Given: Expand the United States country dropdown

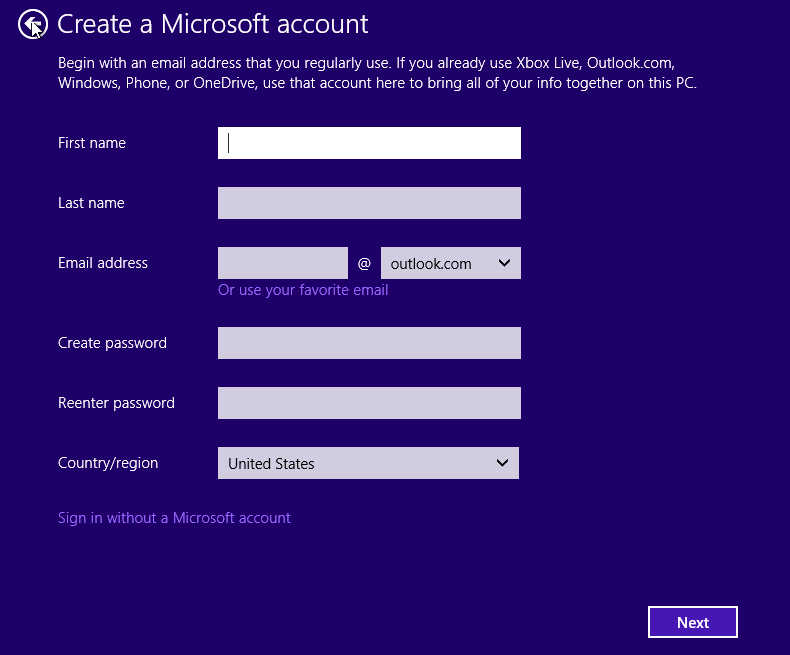Looking at the screenshot, I should pyautogui.click(x=368, y=463).
